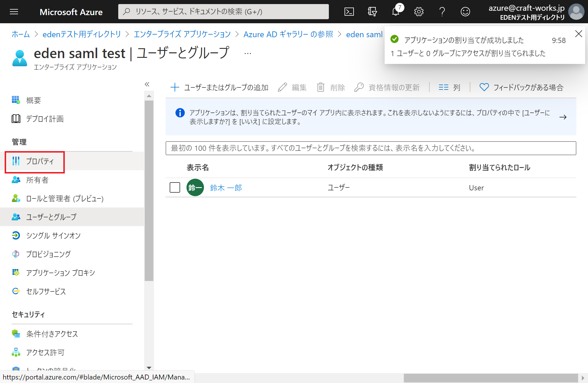The image size is (588, 383).
Task: Open アクセス許可 in the sidebar
Action: pyautogui.click(x=72, y=352)
